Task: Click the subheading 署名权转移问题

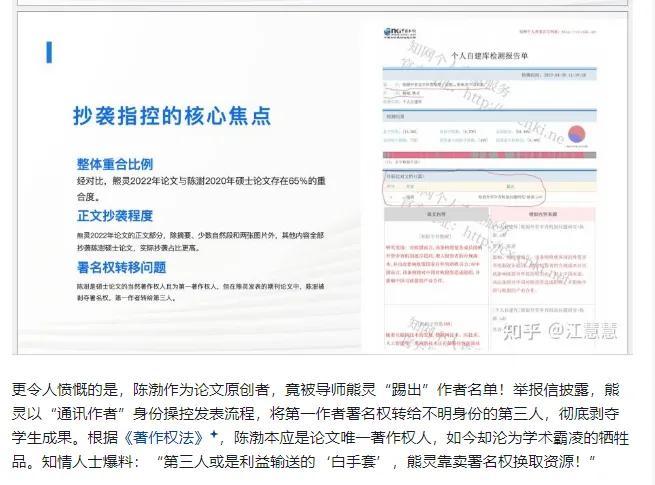Action: (x=122, y=267)
